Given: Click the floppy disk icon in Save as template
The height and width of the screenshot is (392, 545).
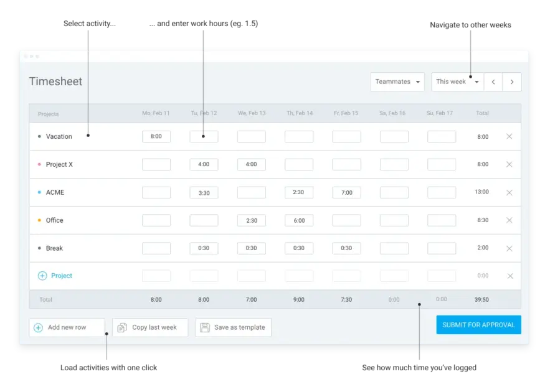Looking at the screenshot, I should click(x=205, y=327).
